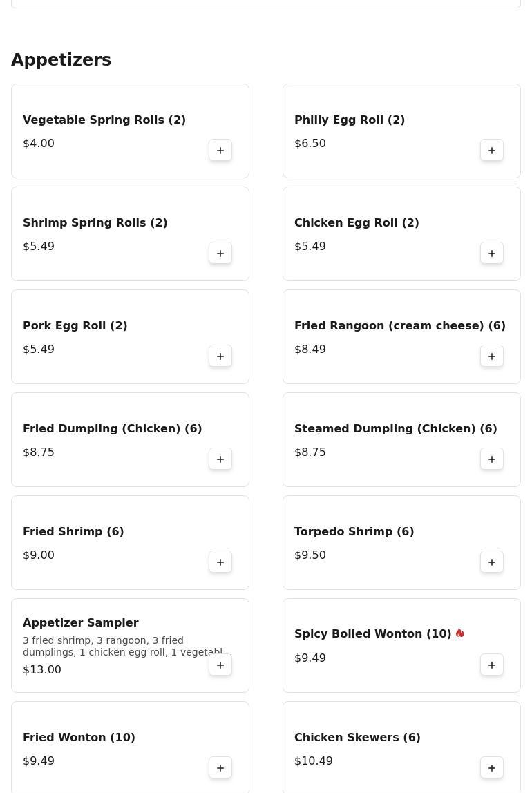The image size is (532, 793).
Task: Open the Philly Egg Roll item title
Action: point(350,120)
